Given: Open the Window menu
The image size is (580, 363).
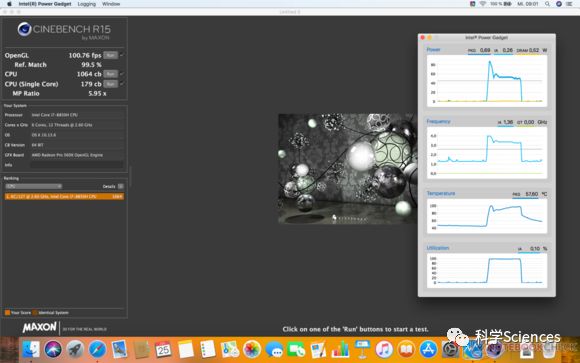Looking at the screenshot, I should pyautogui.click(x=111, y=4).
